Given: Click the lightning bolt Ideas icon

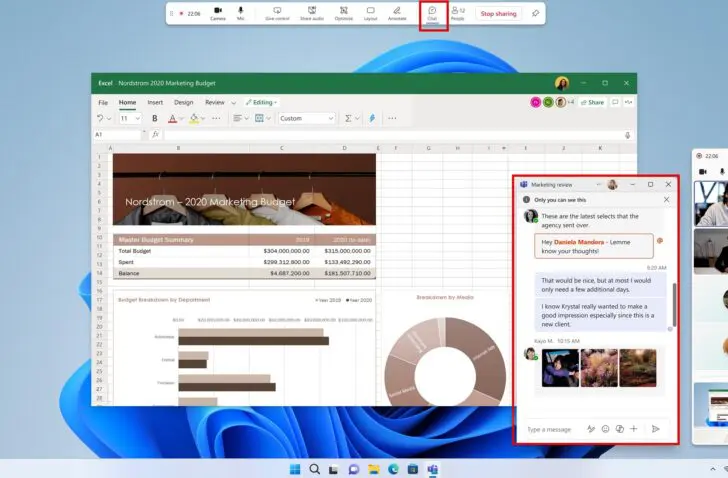Looking at the screenshot, I should pos(372,118).
